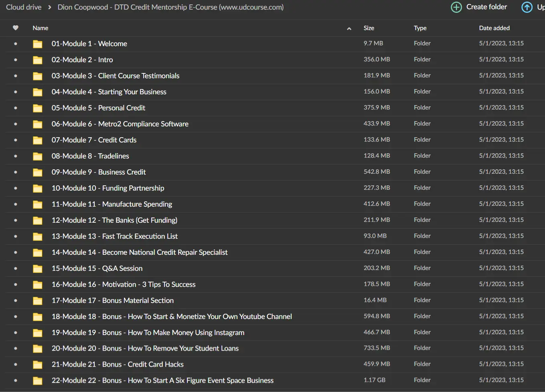Click the Create folder button label
The width and height of the screenshot is (545, 392).
pyautogui.click(x=486, y=7)
